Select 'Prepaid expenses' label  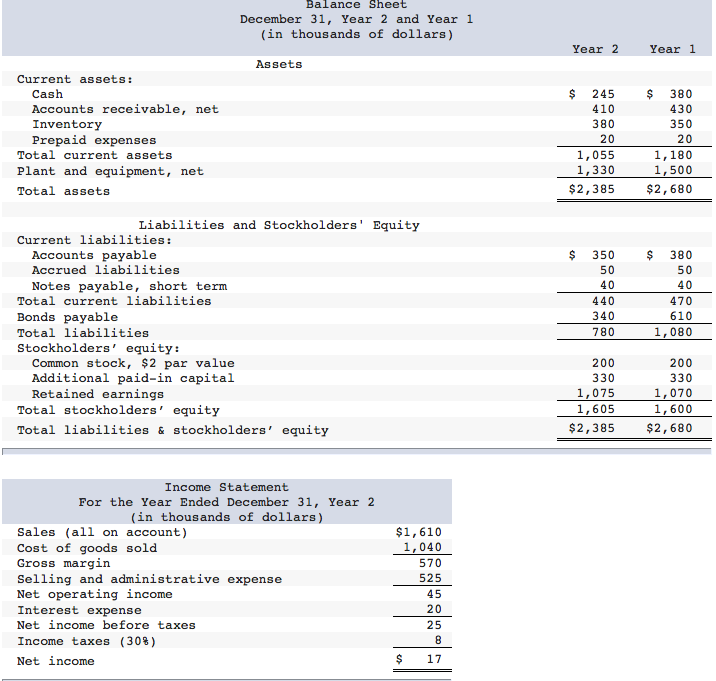point(94,140)
